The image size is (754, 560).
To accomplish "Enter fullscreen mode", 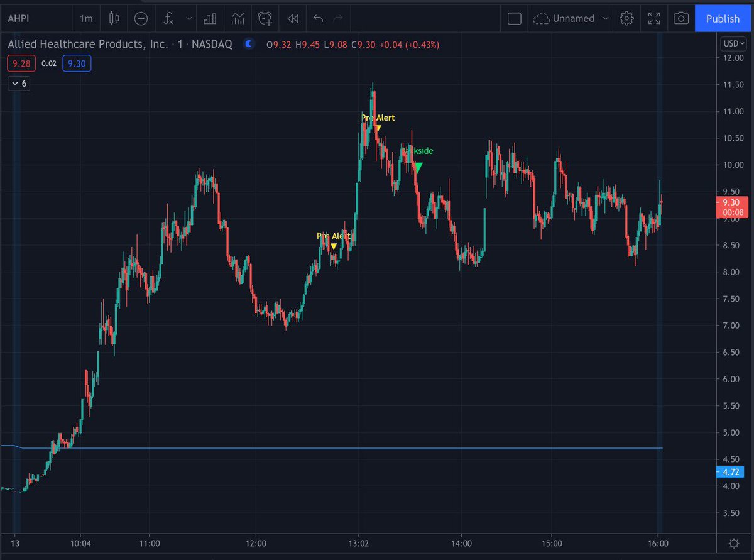I will tap(653, 18).
